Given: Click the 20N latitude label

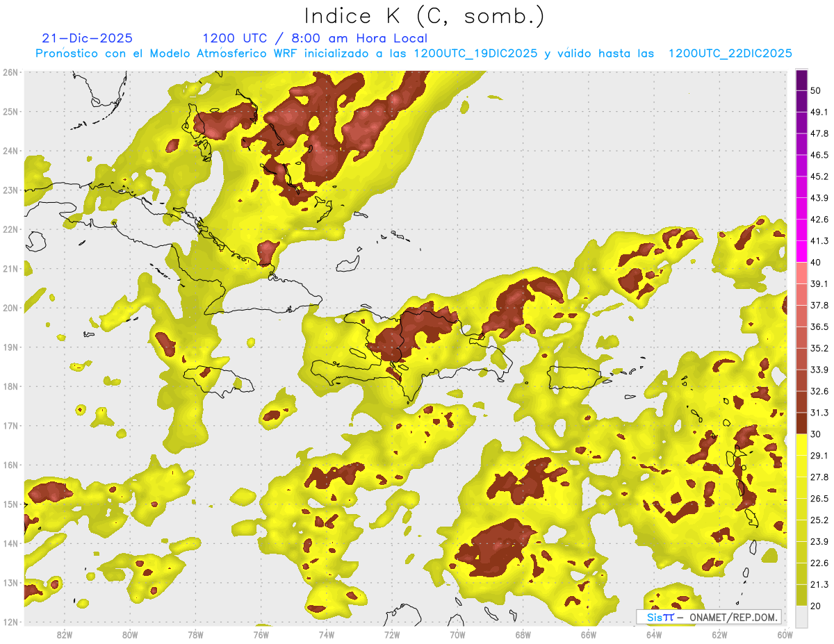Looking at the screenshot, I should (x=10, y=308).
